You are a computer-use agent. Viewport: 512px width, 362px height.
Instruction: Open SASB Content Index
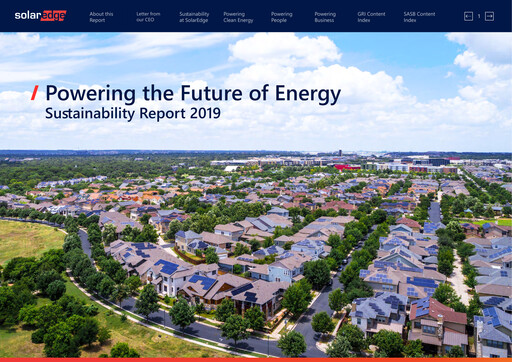coord(419,17)
